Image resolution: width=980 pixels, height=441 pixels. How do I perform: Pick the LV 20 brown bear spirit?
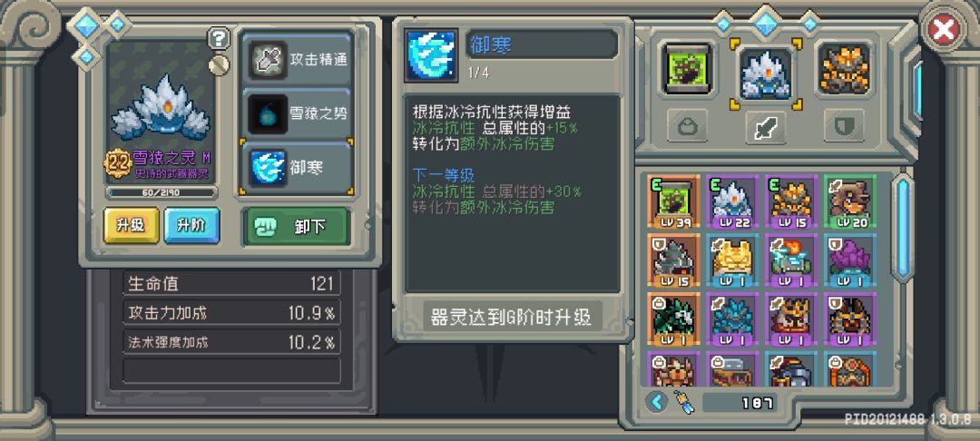pos(850,201)
